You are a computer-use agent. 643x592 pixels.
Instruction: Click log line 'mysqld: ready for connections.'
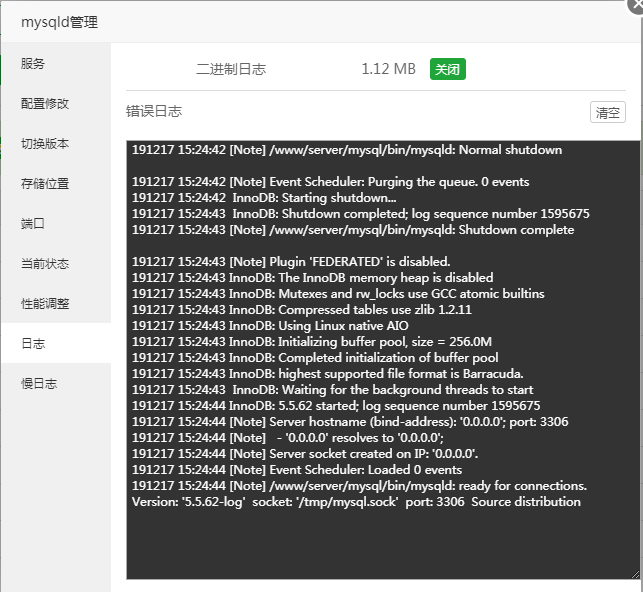tap(359, 485)
